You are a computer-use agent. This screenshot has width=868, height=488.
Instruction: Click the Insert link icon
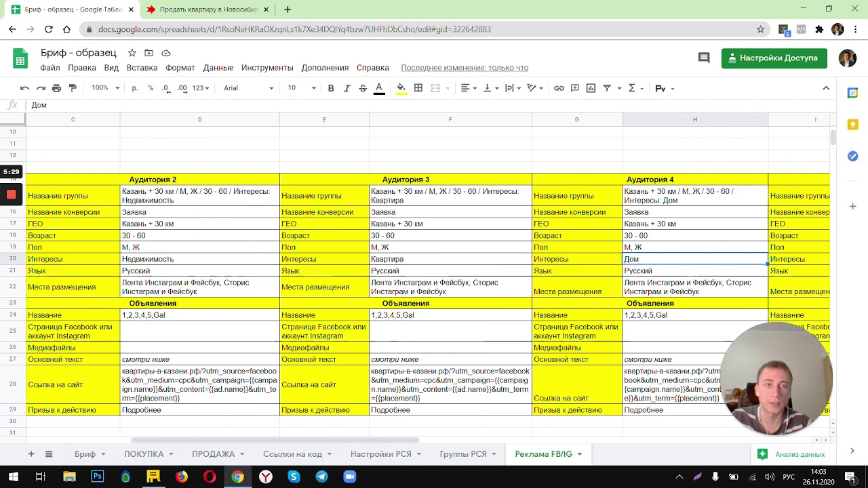point(559,88)
